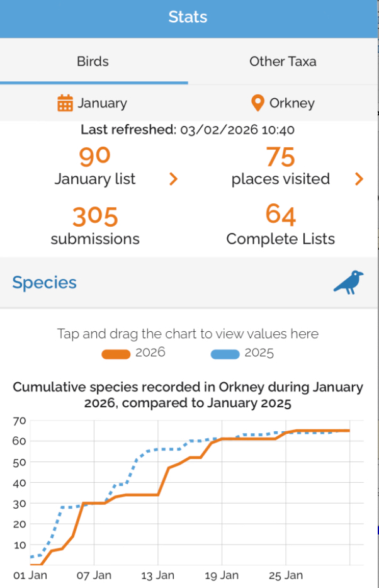This screenshot has height=588, width=379.
Task: Expand the places visited chevron arrow
Action: pyautogui.click(x=359, y=179)
